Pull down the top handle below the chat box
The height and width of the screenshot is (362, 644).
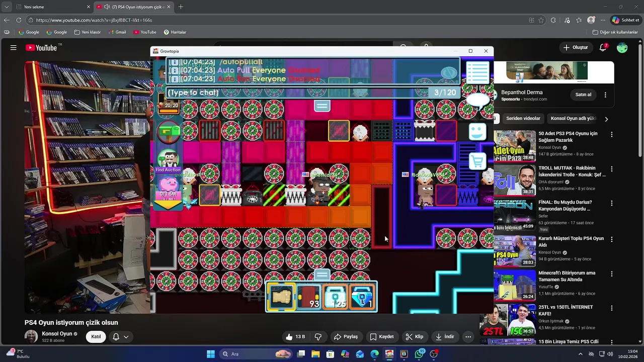tap(322, 106)
